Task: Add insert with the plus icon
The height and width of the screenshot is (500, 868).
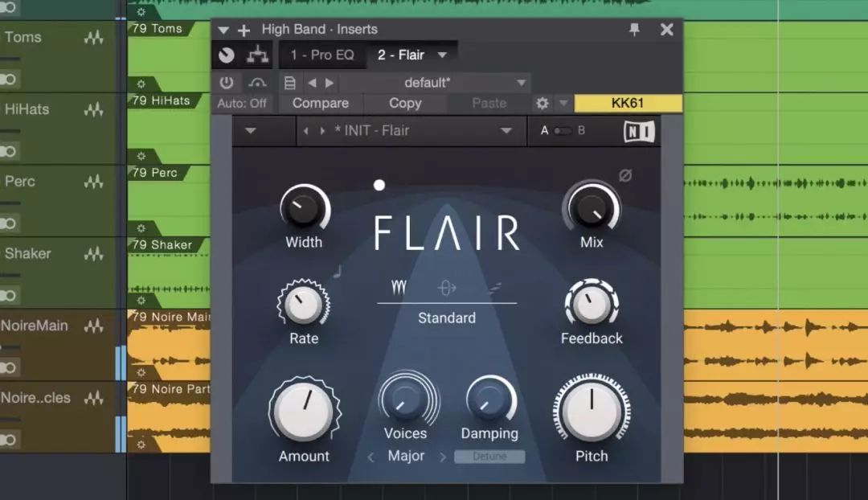Action: (x=244, y=30)
